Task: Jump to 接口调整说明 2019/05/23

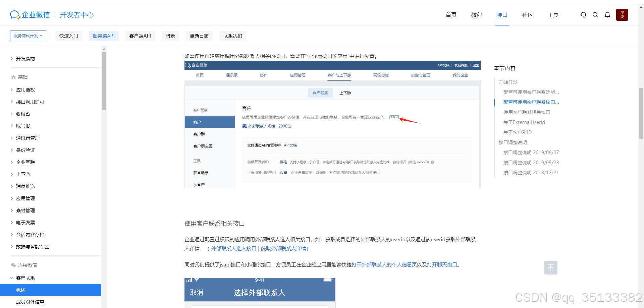Action: click(x=531, y=163)
